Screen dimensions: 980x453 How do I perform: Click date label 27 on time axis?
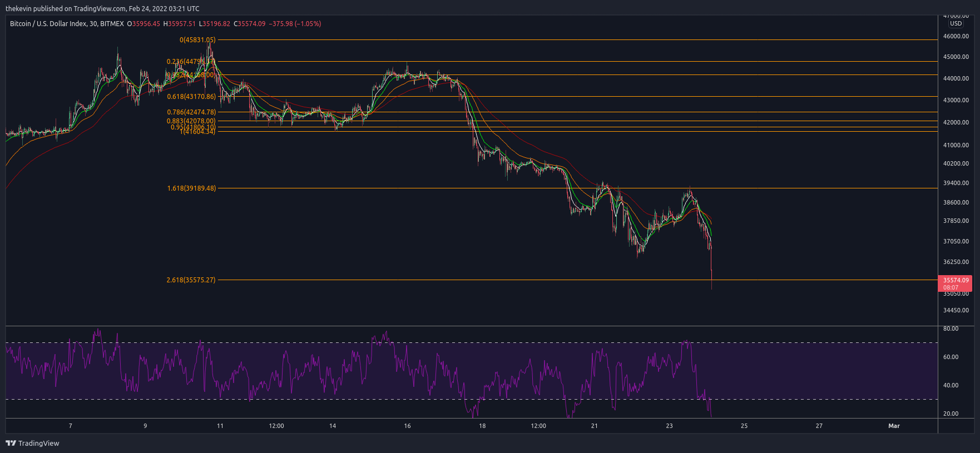(819, 426)
